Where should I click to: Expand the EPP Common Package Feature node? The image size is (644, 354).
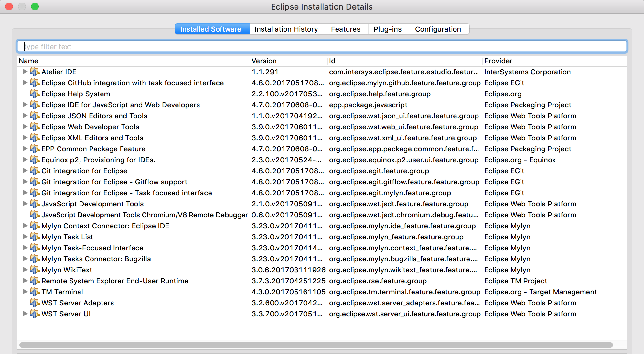click(25, 149)
